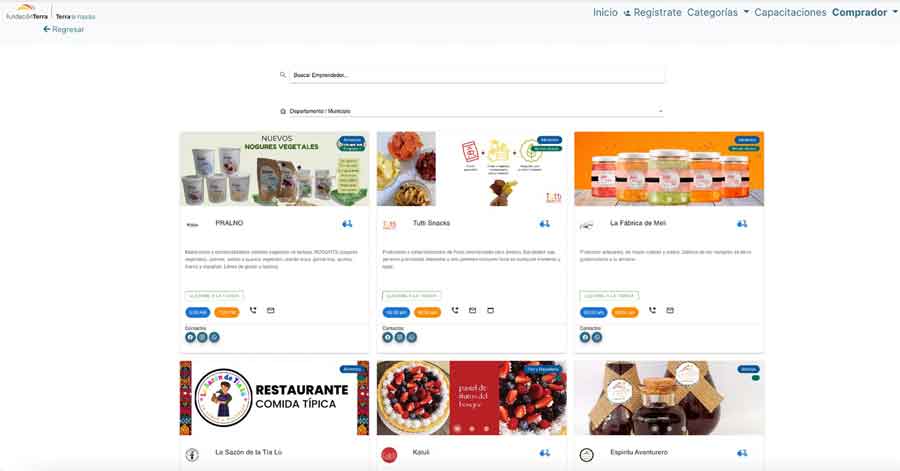This screenshot has height=471, width=900.
Task: Open the Facebook icon under La Fábrica de Meli contacts
Action: (585, 337)
